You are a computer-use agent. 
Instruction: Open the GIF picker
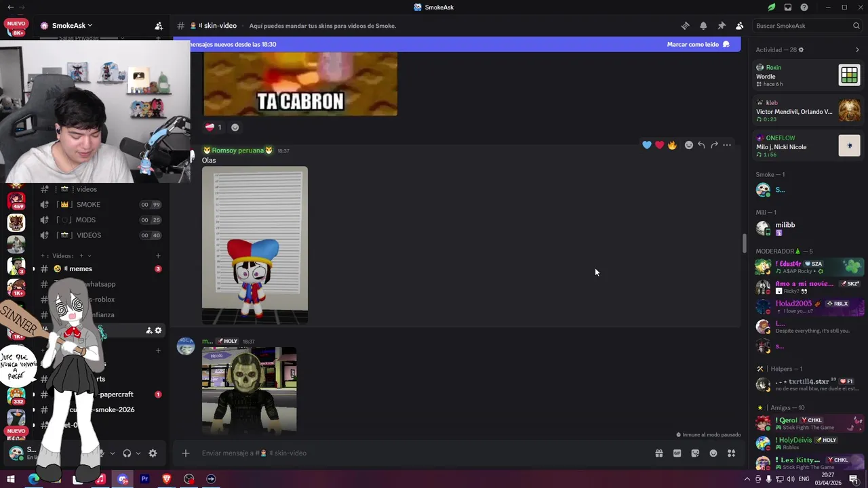677,453
